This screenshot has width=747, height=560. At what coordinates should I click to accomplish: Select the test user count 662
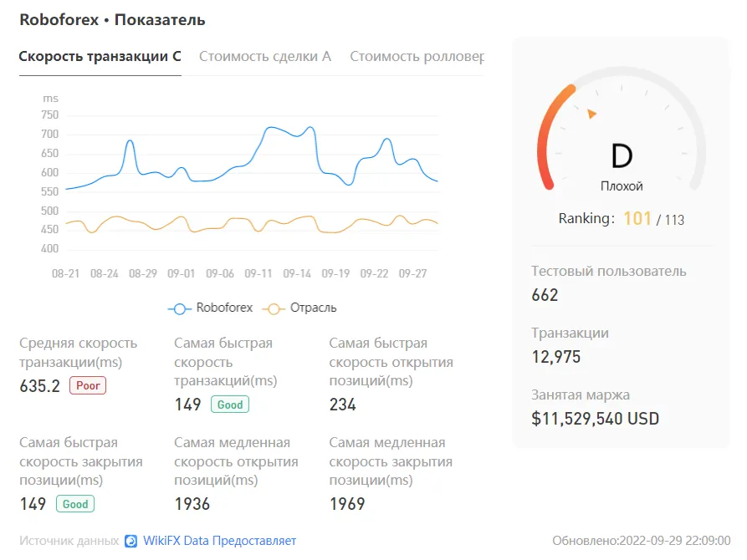click(x=545, y=295)
